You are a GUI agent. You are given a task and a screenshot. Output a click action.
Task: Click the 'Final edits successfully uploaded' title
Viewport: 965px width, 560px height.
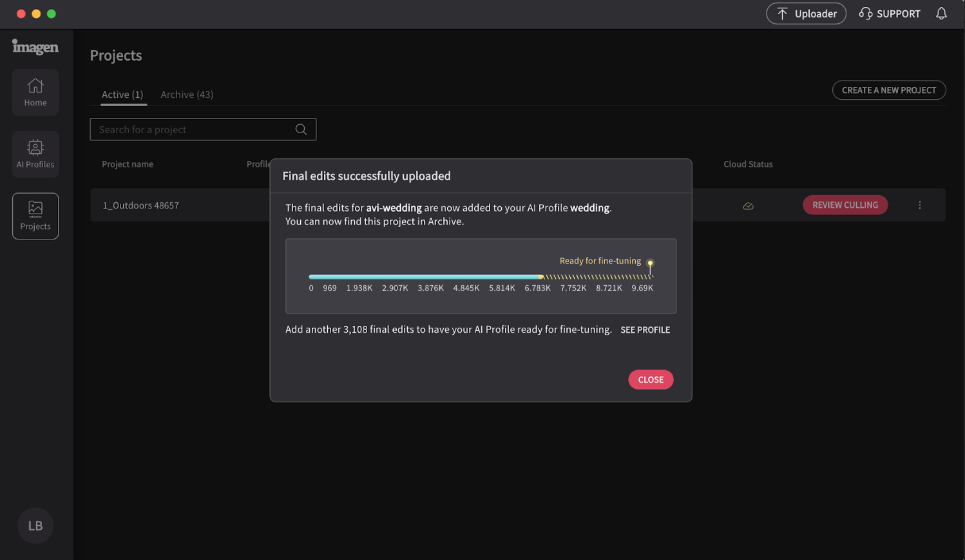367,176
